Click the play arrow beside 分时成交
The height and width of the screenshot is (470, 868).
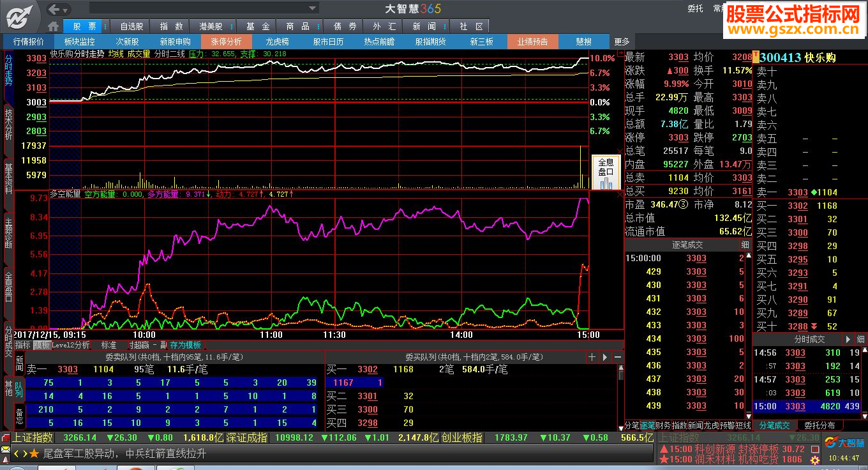(848, 340)
